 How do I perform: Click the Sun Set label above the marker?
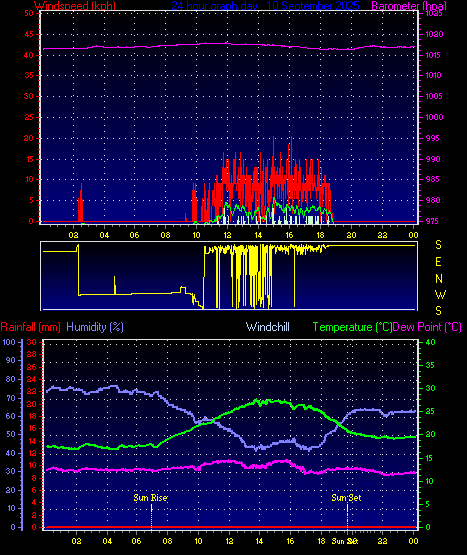pos(346,498)
